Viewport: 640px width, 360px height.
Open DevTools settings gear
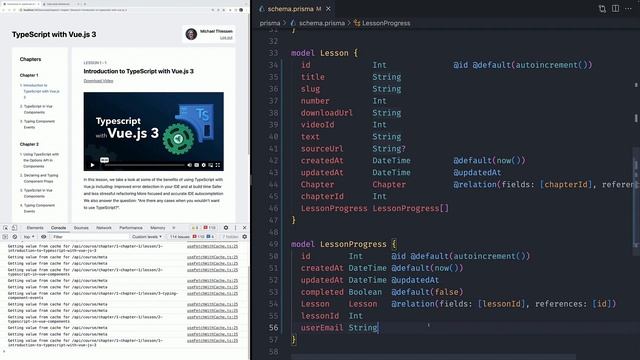(226, 228)
